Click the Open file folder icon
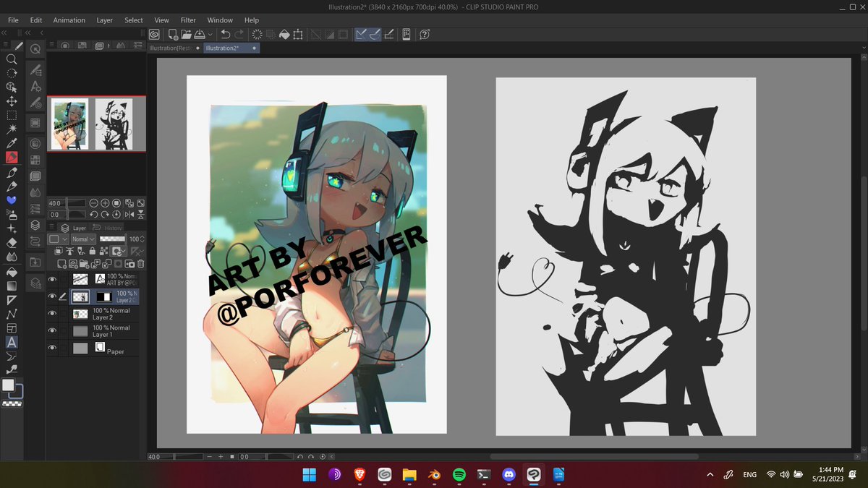The image size is (868, 488). coord(186,34)
